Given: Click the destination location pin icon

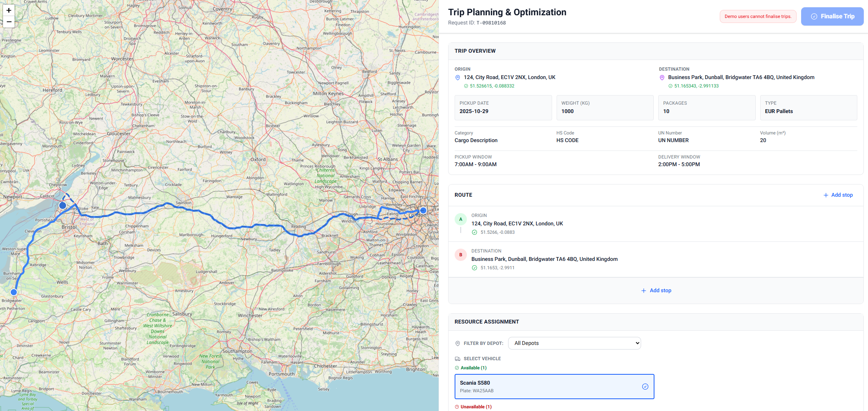Looking at the screenshot, I should 662,78.
